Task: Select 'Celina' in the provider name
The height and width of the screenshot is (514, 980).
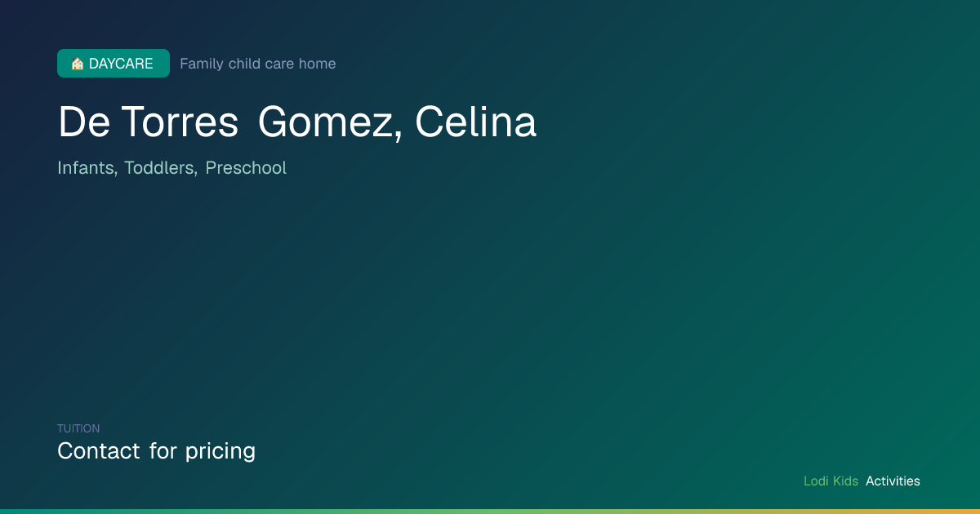Action: 475,122
